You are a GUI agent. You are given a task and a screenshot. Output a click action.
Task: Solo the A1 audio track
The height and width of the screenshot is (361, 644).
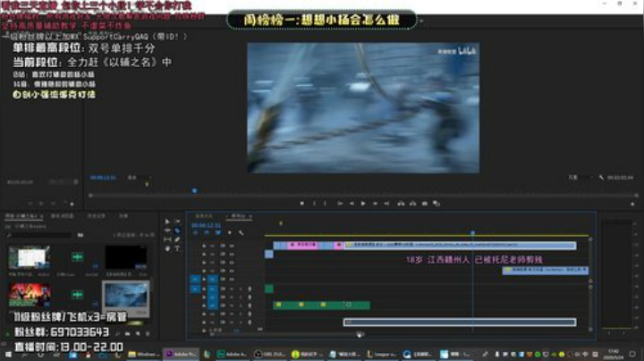tap(241, 289)
